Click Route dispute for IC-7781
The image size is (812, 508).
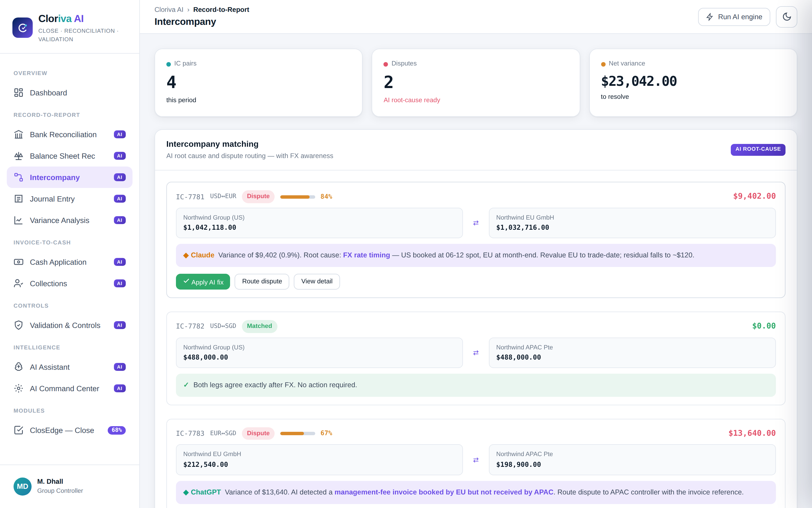tap(262, 282)
